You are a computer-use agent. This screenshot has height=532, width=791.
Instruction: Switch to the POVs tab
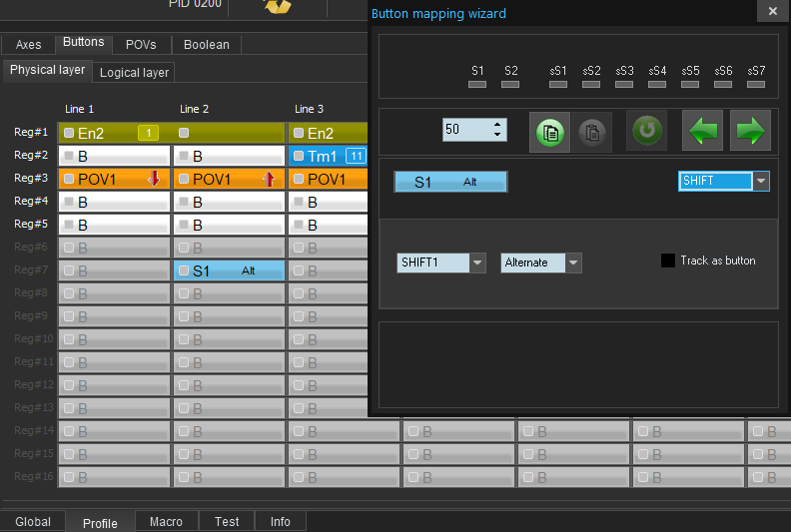(141, 45)
